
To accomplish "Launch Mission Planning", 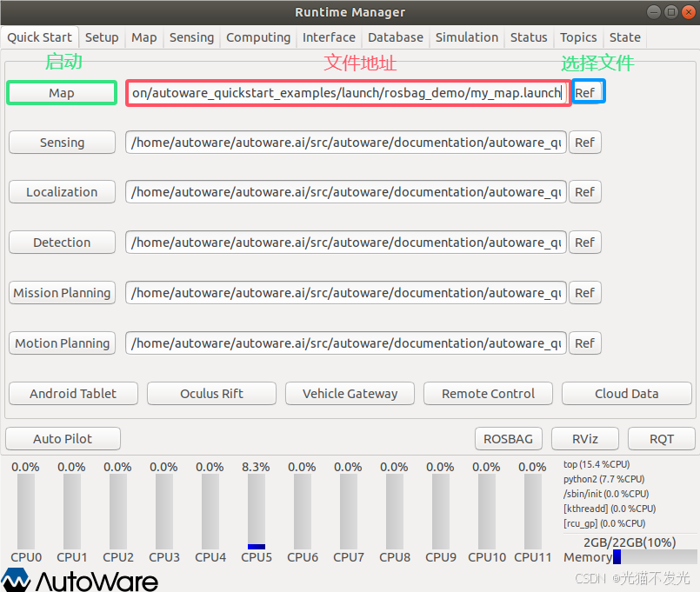I will [61, 292].
